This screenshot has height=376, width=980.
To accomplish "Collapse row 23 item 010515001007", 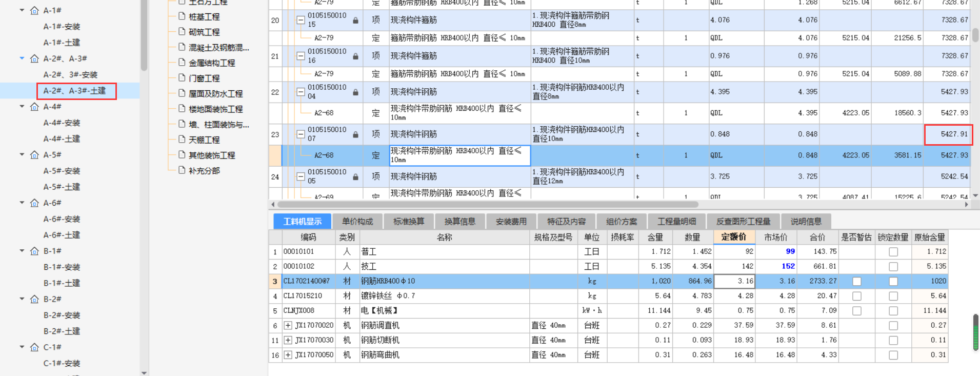I will click(301, 134).
